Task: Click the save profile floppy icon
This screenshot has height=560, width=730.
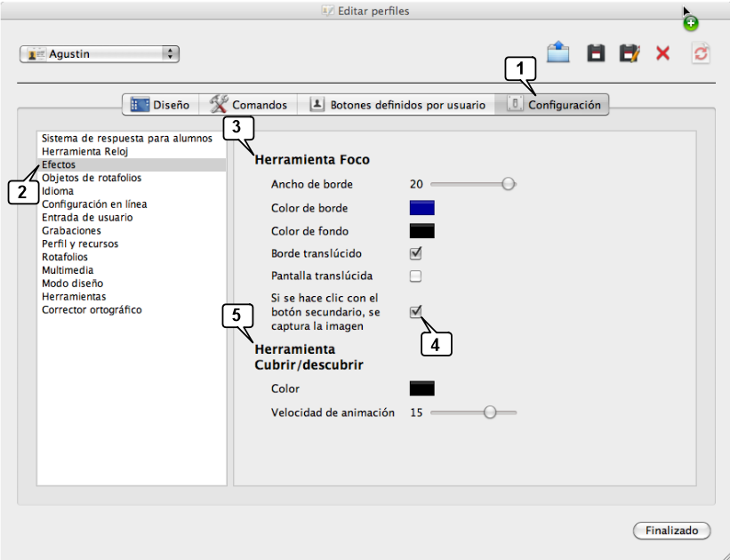Action: click(x=596, y=53)
